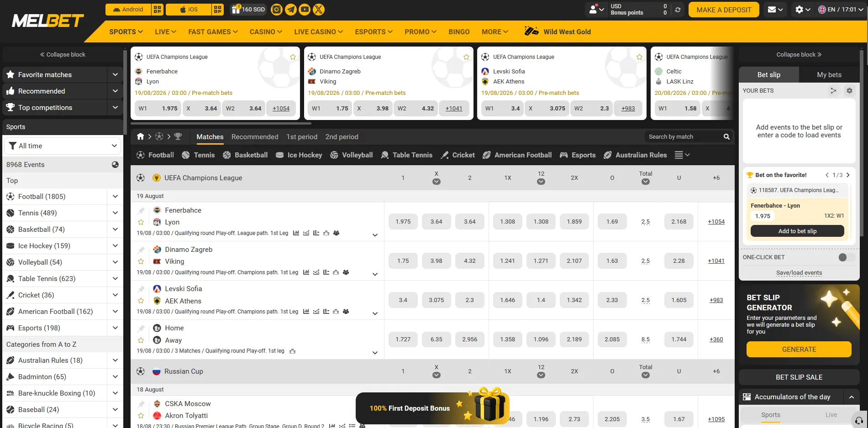Screen dimensions: 868x428
Task: Filter by Ice Hockey in sports bar
Action: (x=299, y=155)
